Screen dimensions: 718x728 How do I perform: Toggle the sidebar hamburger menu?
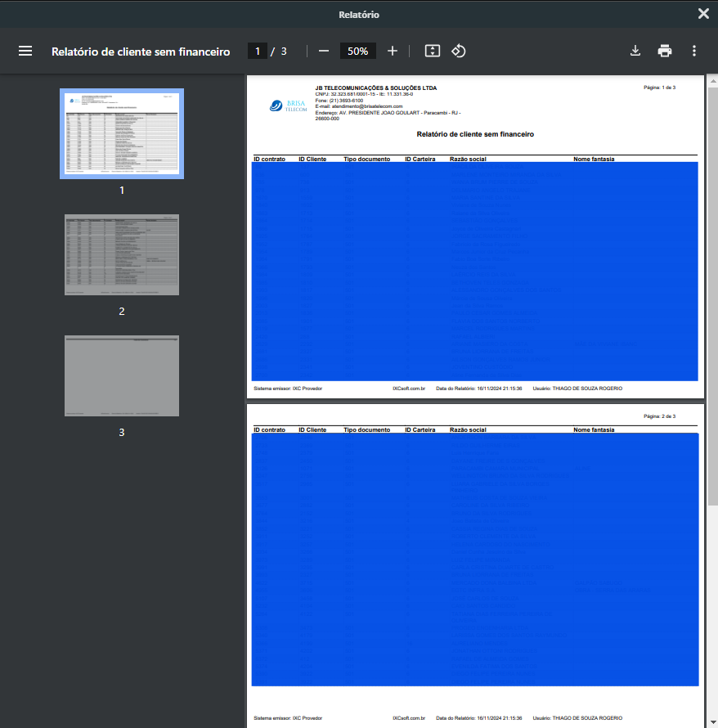click(25, 51)
